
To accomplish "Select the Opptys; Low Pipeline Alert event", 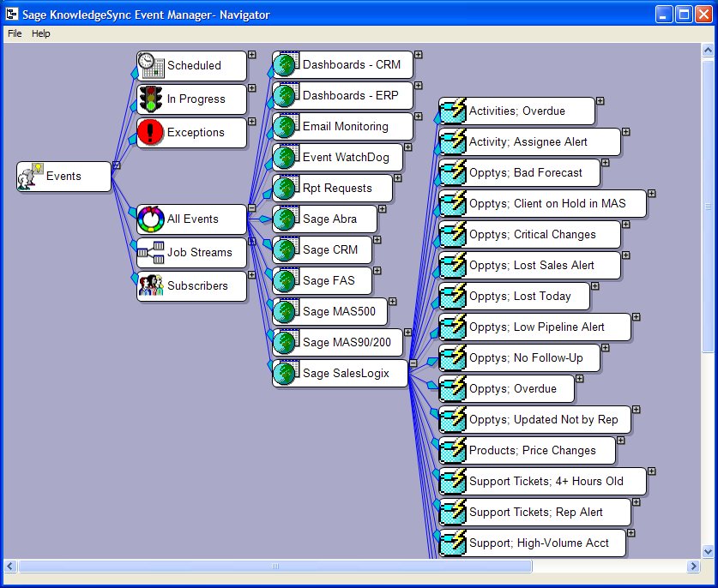I will [x=534, y=327].
